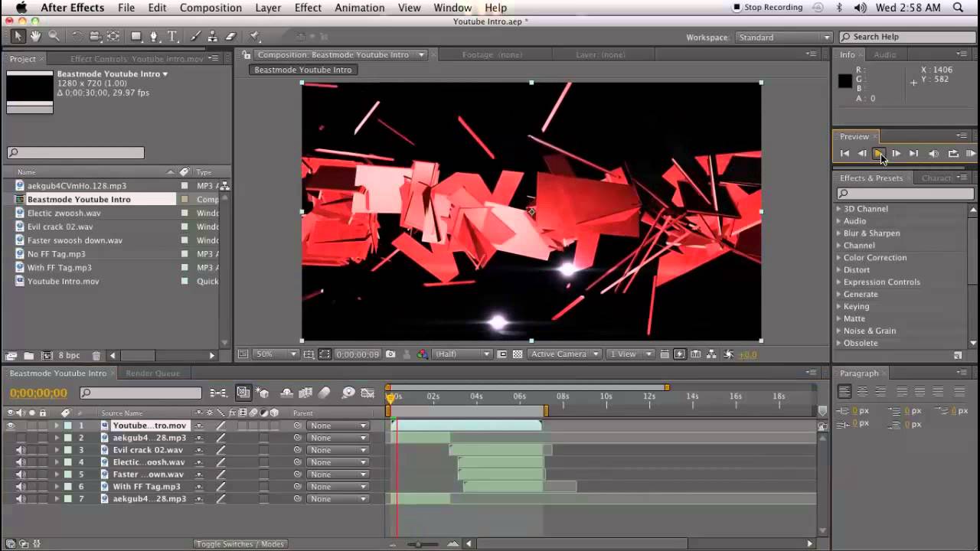Open the Graph Editor in timeline
Viewport: 980px width, 551px height.
pyautogui.click(x=367, y=393)
